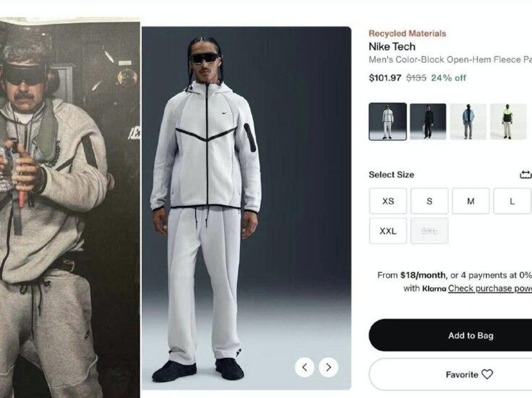Click the Recycled Materials label

(x=407, y=34)
